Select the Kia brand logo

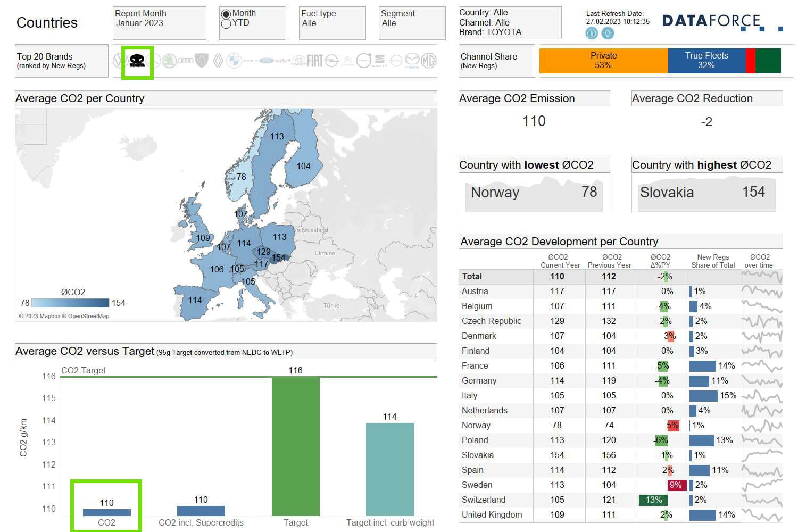283,61
